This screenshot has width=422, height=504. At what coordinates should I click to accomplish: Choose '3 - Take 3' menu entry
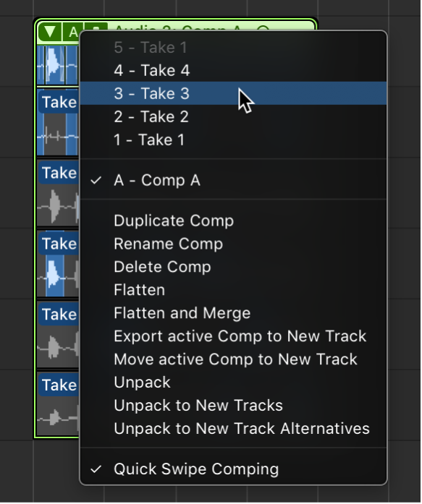click(x=234, y=93)
